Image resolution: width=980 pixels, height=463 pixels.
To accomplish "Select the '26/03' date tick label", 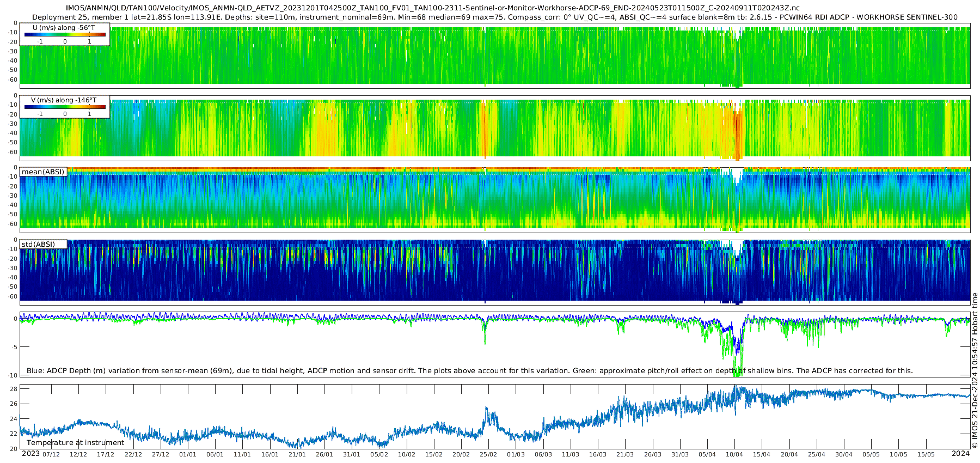I will (x=653, y=455).
